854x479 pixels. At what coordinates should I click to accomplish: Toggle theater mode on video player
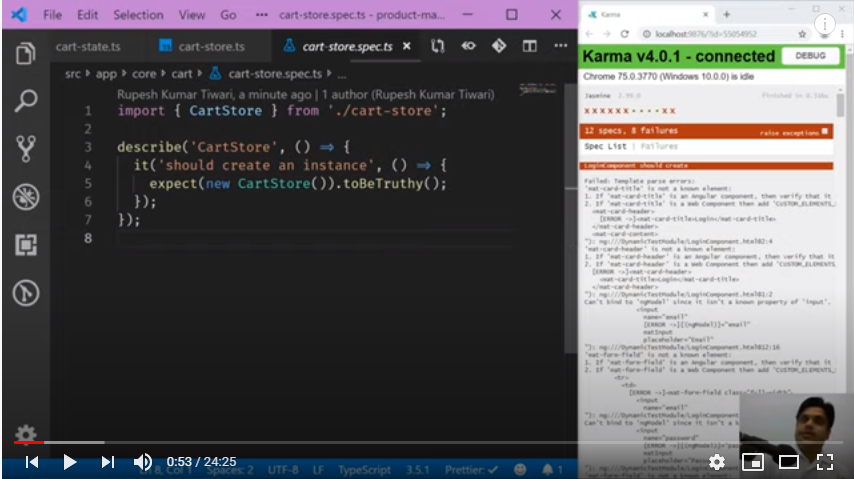pos(789,461)
